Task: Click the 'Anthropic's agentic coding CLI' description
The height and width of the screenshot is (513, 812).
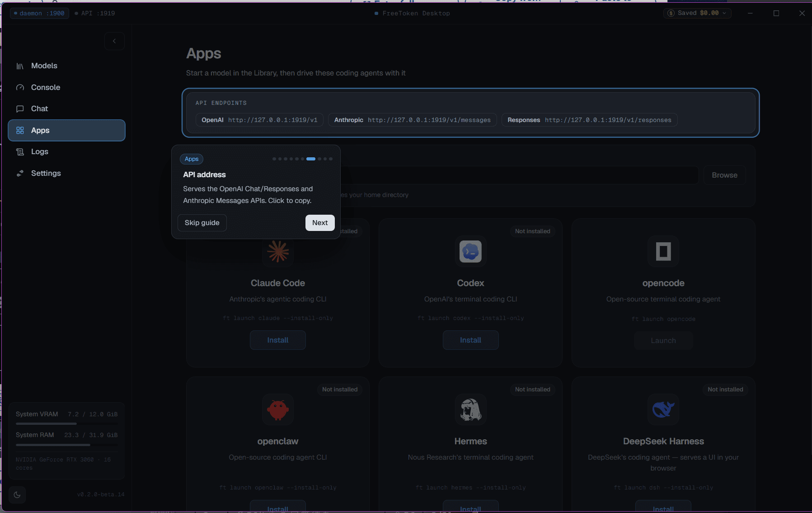Action: pos(278,299)
